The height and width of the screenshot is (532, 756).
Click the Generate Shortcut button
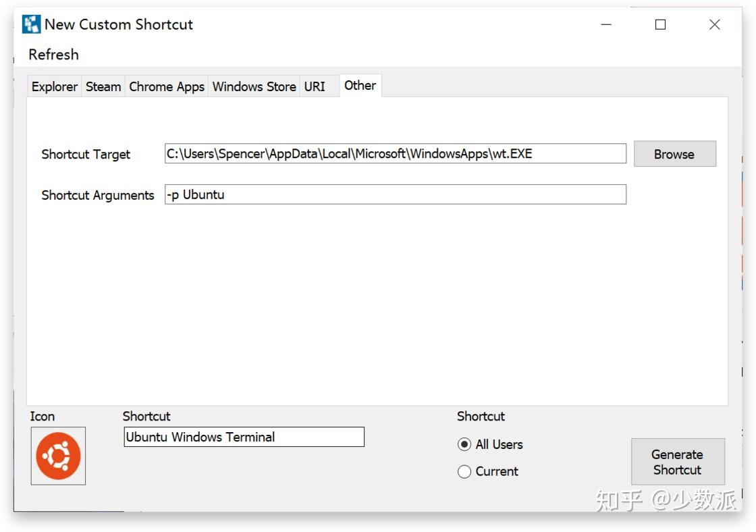click(678, 462)
